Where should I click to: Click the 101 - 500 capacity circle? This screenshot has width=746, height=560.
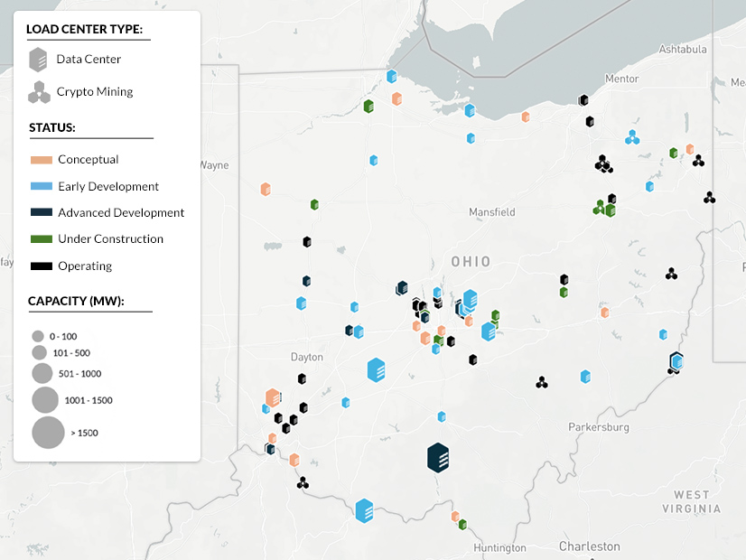coord(40,353)
